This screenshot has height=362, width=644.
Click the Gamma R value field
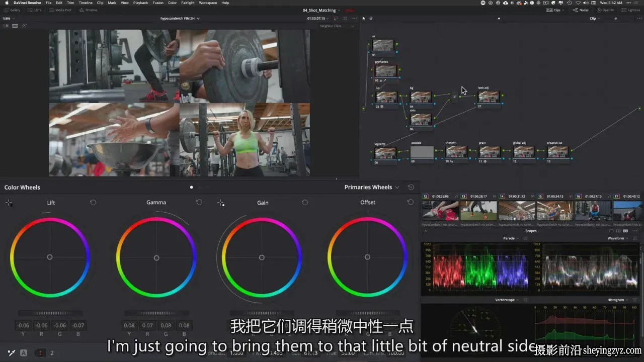[147, 325]
